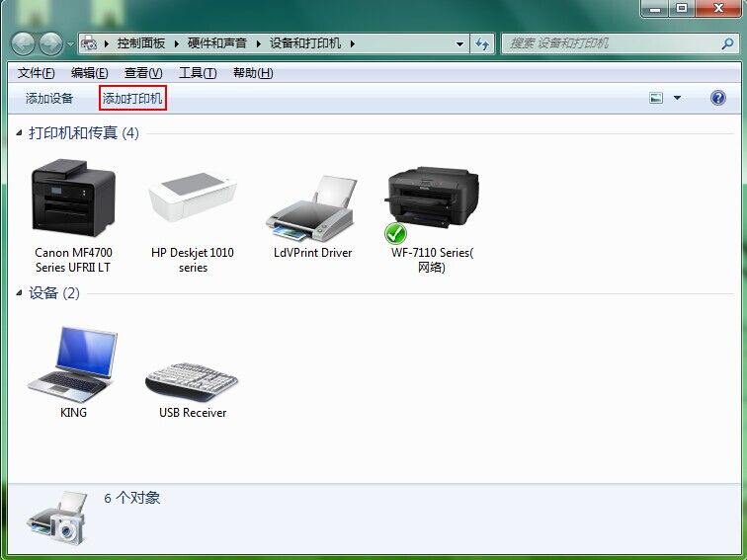Viewport: 747px width, 560px height.
Task: Select the HP Deskjet 1010 series printer
Action: tap(193, 198)
